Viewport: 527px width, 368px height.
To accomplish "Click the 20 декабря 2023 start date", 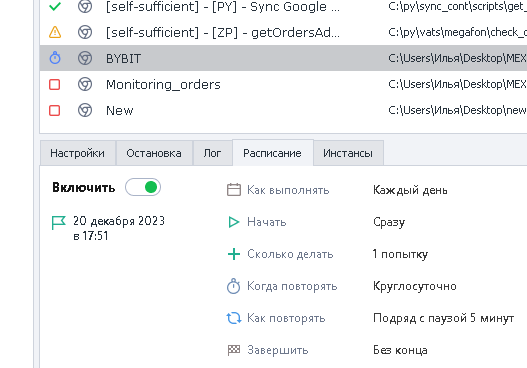I will pos(119,221).
